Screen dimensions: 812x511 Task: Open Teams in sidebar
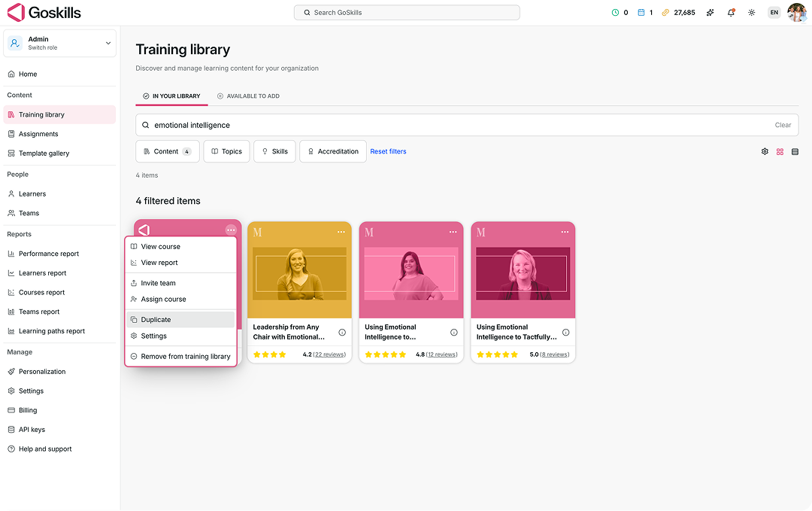(59, 213)
